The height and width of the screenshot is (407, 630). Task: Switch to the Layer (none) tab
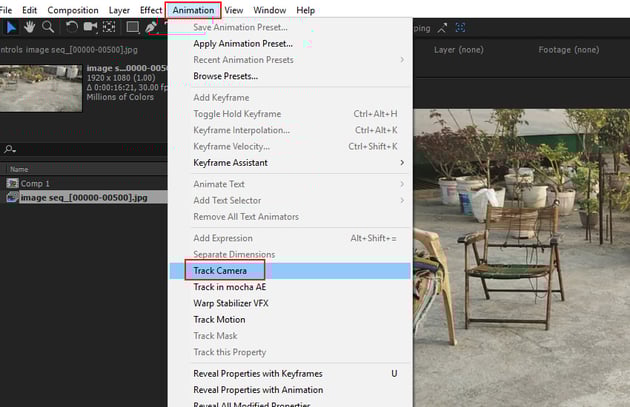click(x=458, y=50)
